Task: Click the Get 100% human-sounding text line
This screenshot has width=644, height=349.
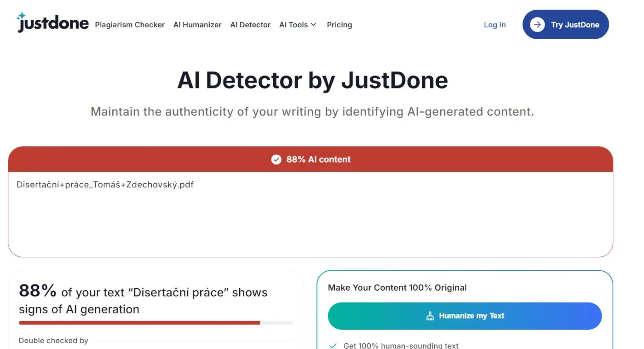Action: 401,345
